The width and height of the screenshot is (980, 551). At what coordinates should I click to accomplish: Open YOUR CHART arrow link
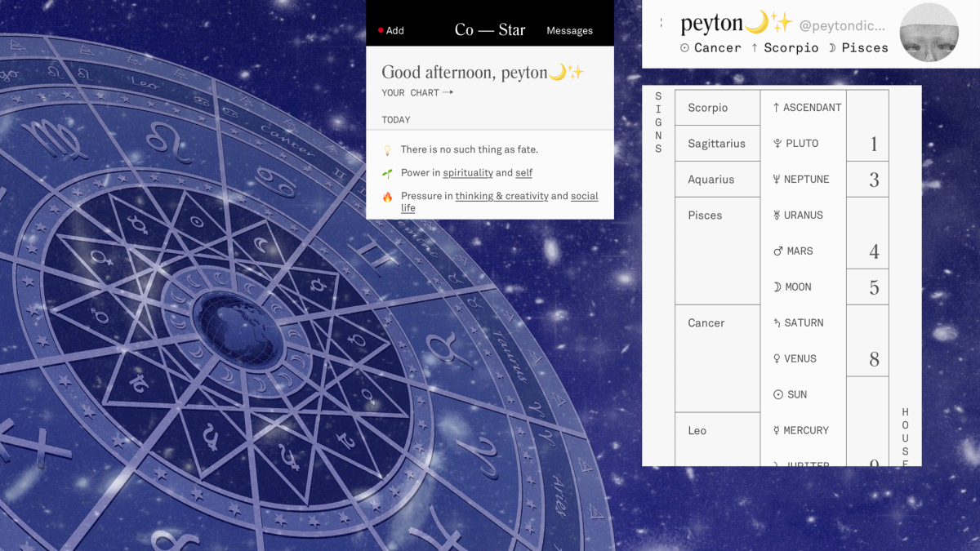(x=417, y=92)
